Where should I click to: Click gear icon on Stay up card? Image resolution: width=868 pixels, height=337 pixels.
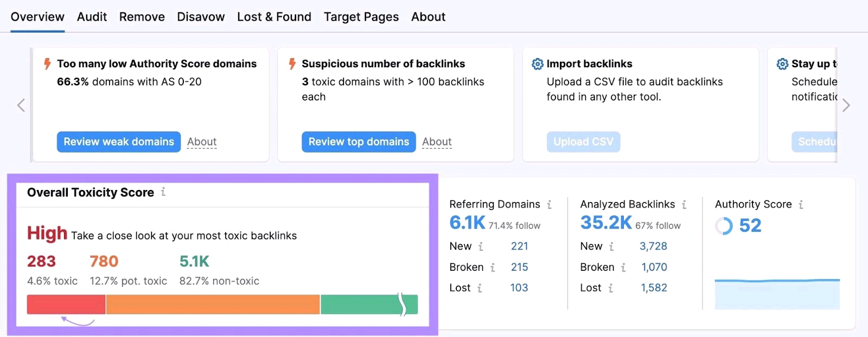(x=782, y=64)
